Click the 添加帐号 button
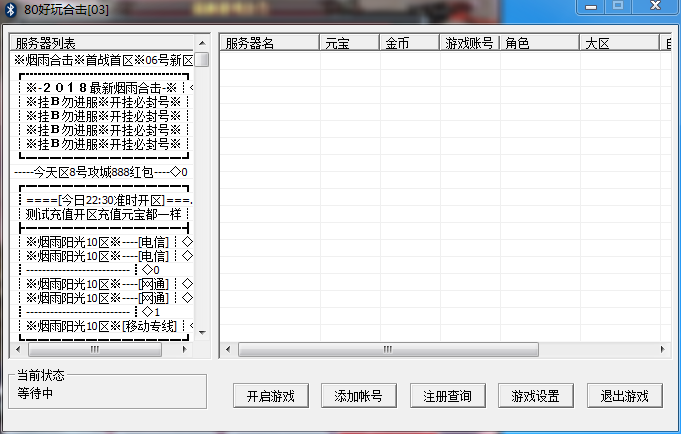The image size is (681, 434). (x=359, y=395)
